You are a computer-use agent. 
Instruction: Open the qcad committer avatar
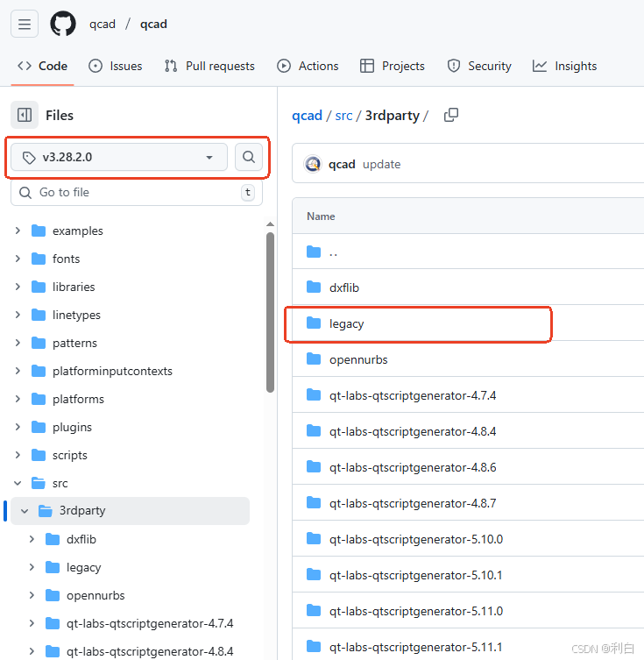313,164
